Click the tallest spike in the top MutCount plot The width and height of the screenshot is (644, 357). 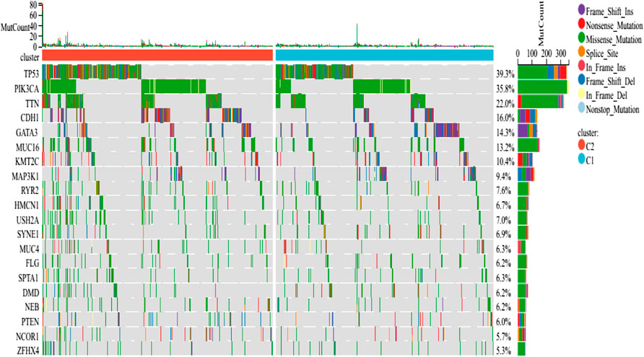[43, 25]
